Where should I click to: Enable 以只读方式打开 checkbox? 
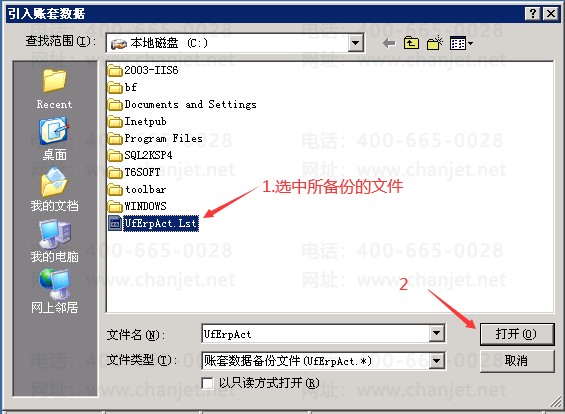(x=208, y=383)
